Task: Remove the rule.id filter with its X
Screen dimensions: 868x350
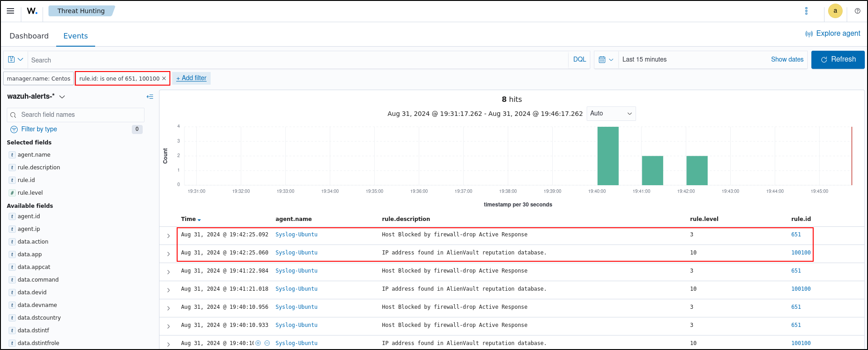Action: click(164, 79)
